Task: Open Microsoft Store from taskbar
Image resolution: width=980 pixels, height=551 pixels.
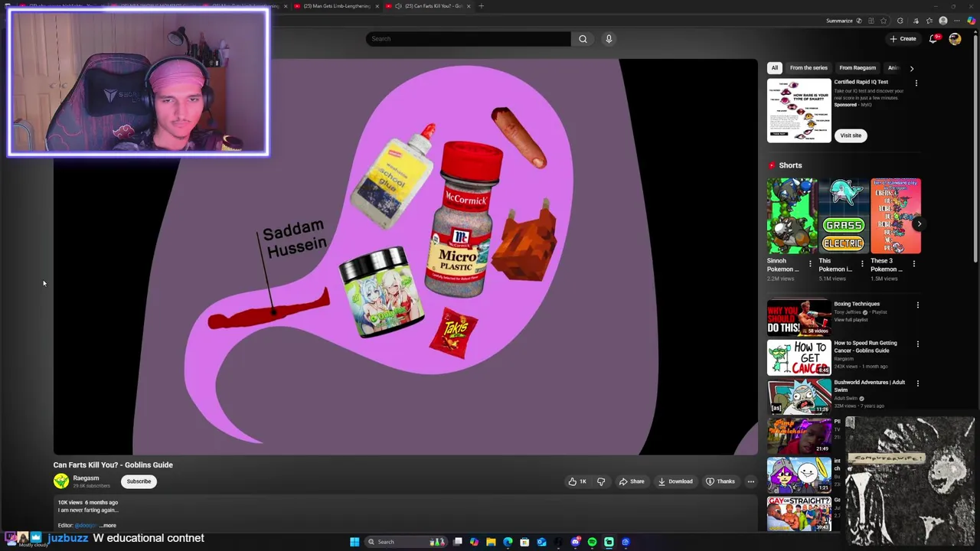Action: coord(524,542)
